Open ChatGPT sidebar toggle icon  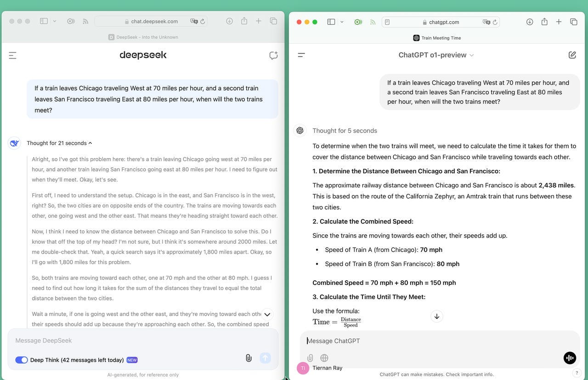[301, 55]
